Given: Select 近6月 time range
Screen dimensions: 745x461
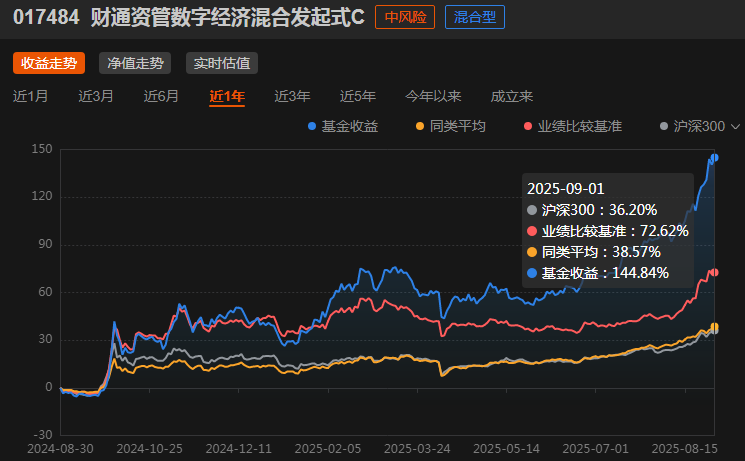Looking at the screenshot, I should click(162, 96).
